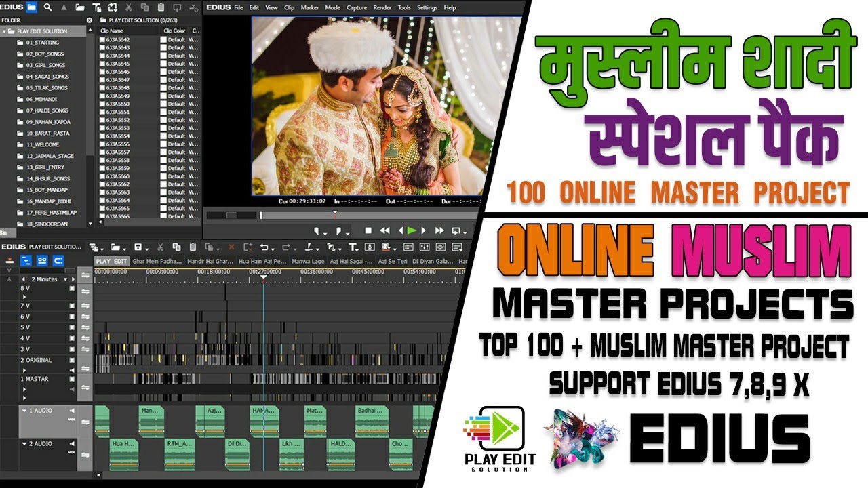Viewport: 868px width, 488px height.
Task: Select clip 6J3A5650 in the bin
Action: (x=117, y=104)
